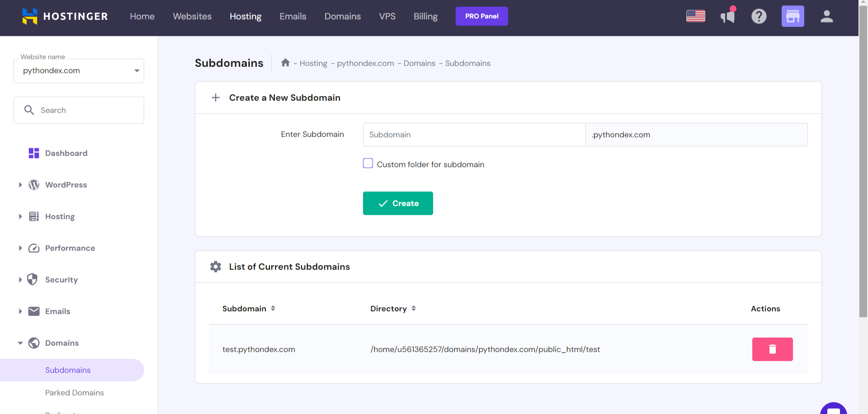
Task: Open the announcements megaphone icon
Action: tap(727, 17)
